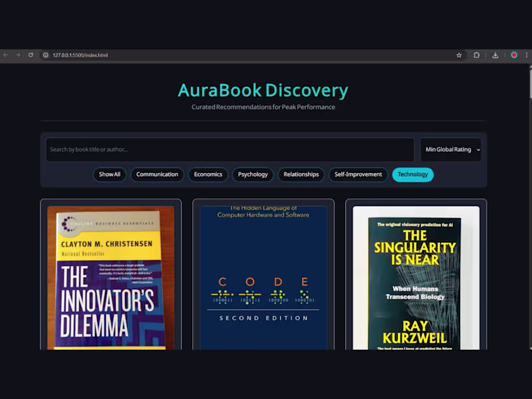Filter books by Psychology

pyautogui.click(x=253, y=174)
